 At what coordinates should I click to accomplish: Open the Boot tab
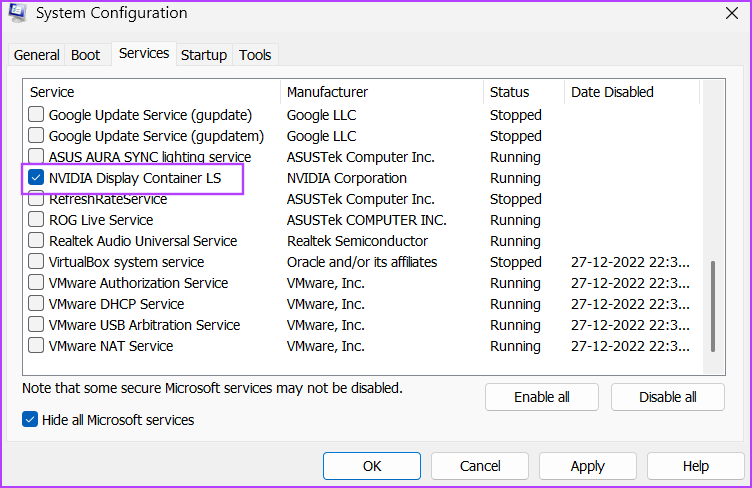coord(85,55)
